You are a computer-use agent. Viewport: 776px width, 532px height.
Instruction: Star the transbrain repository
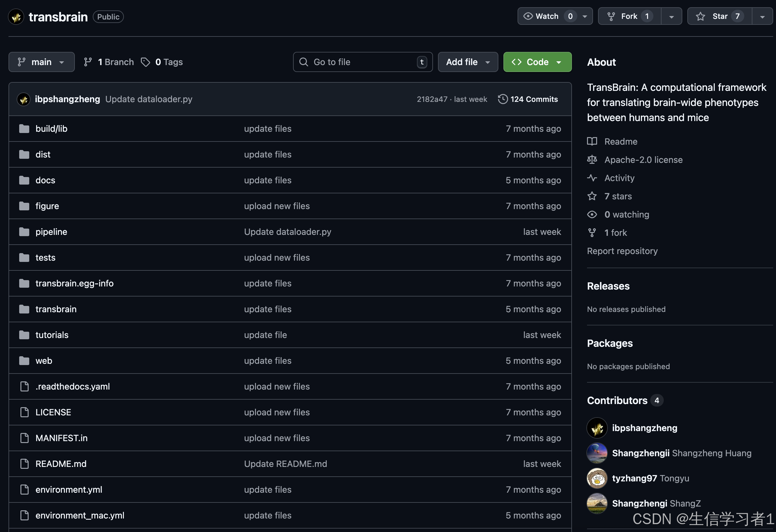point(720,16)
